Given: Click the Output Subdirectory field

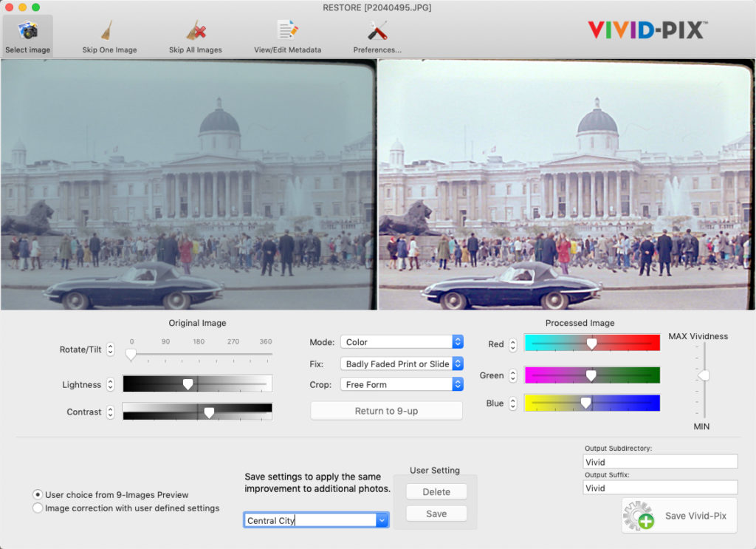Looking at the screenshot, I should [x=660, y=462].
